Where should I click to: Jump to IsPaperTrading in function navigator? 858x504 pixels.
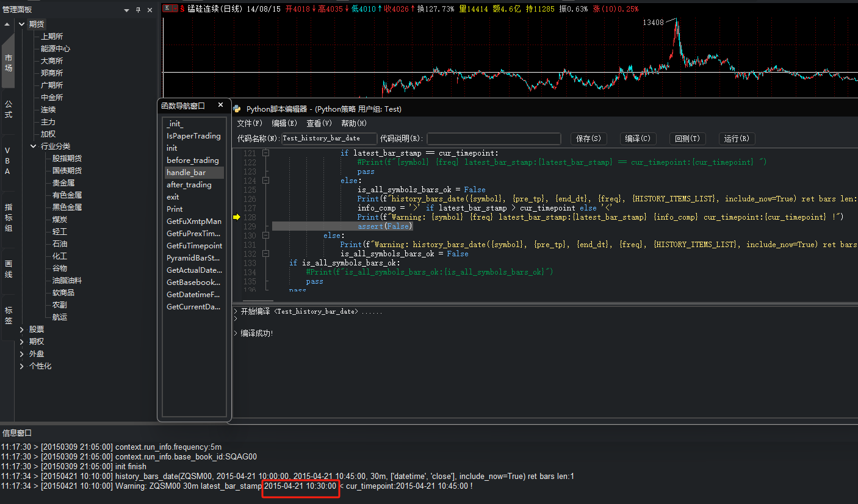pos(194,136)
